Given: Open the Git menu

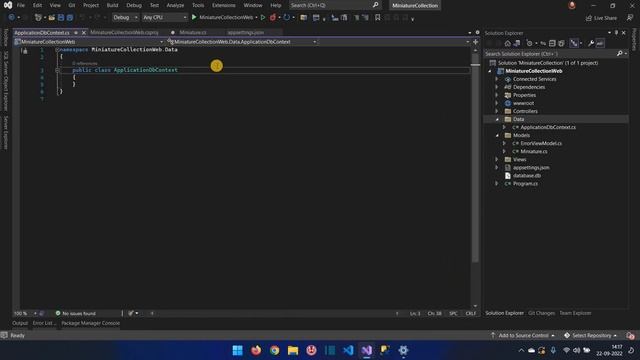Looking at the screenshot, I should [x=72, y=5].
